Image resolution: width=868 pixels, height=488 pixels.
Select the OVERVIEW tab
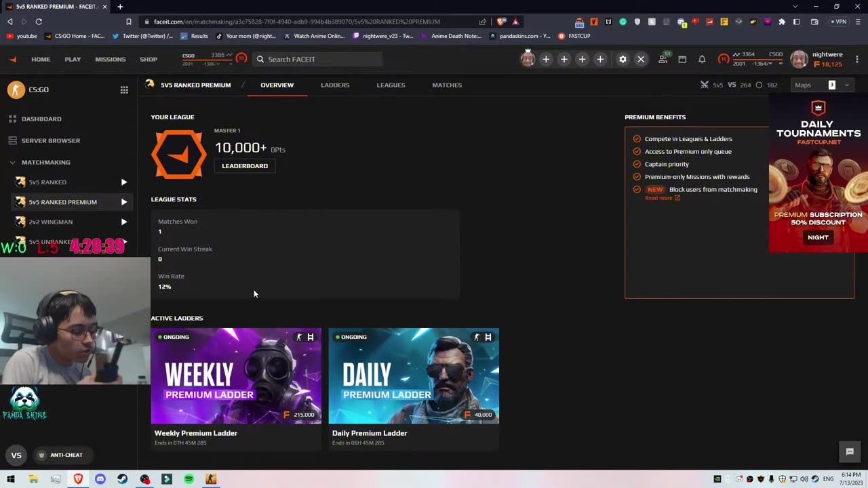[x=277, y=85]
